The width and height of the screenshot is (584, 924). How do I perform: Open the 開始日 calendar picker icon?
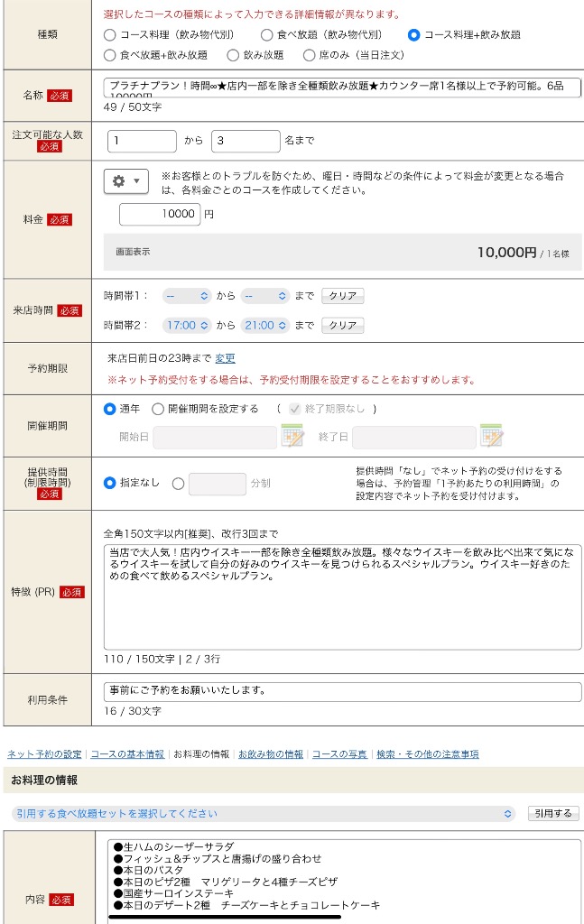[292, 437]
